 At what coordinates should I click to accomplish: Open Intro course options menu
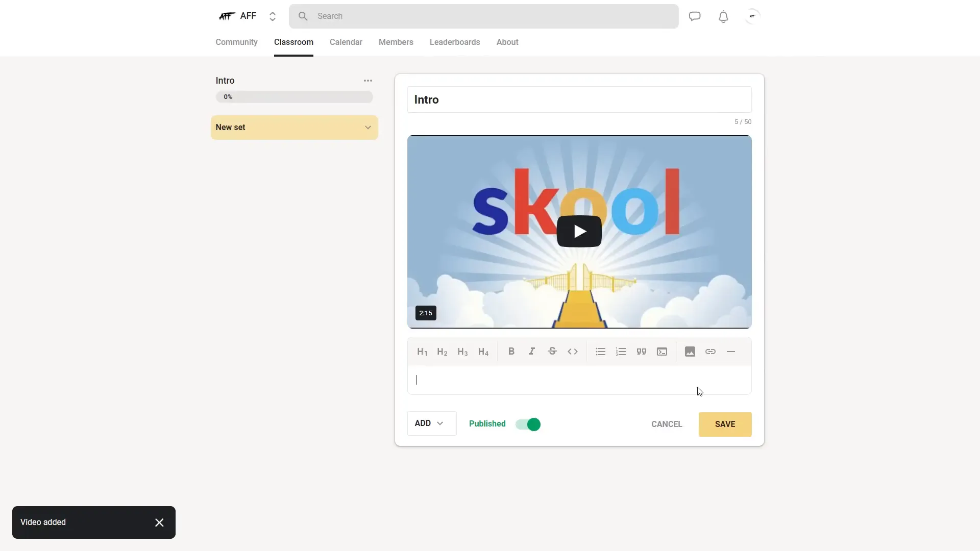[x=368, y=81]
